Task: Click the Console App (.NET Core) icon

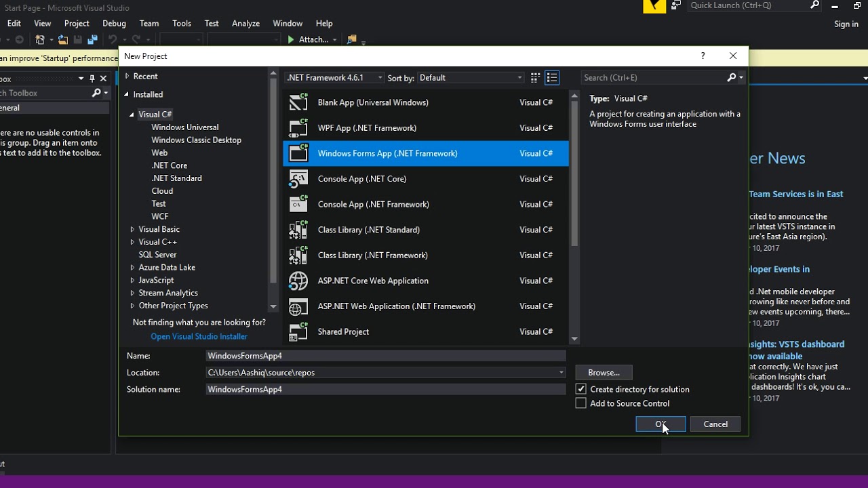Action: click(x=298, y=179)
